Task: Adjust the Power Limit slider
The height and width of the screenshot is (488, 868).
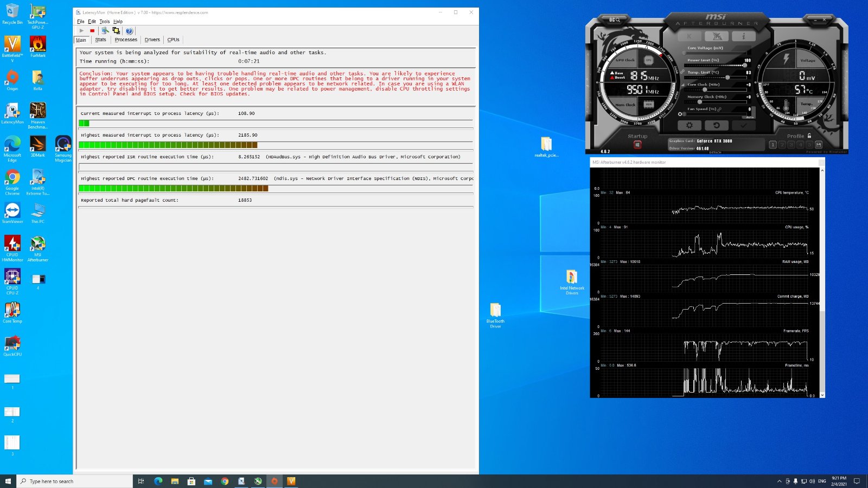Action: [716, 65]
